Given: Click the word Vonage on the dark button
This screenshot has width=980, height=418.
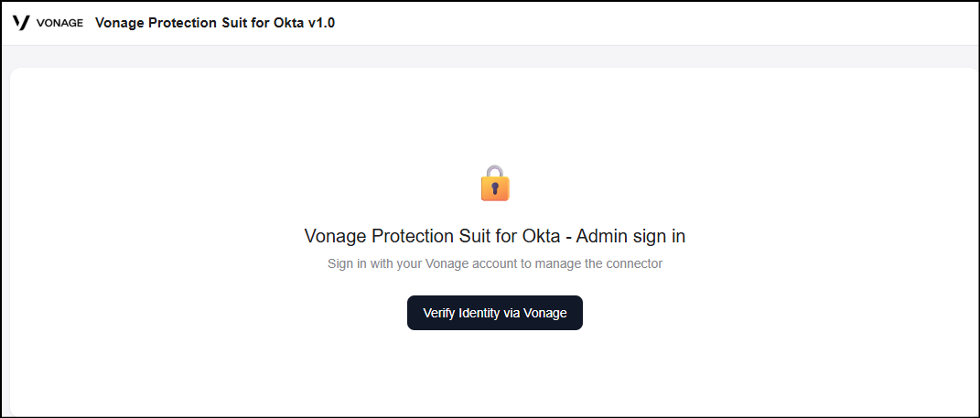Looking at the screenshot, I should click(545, 313).
